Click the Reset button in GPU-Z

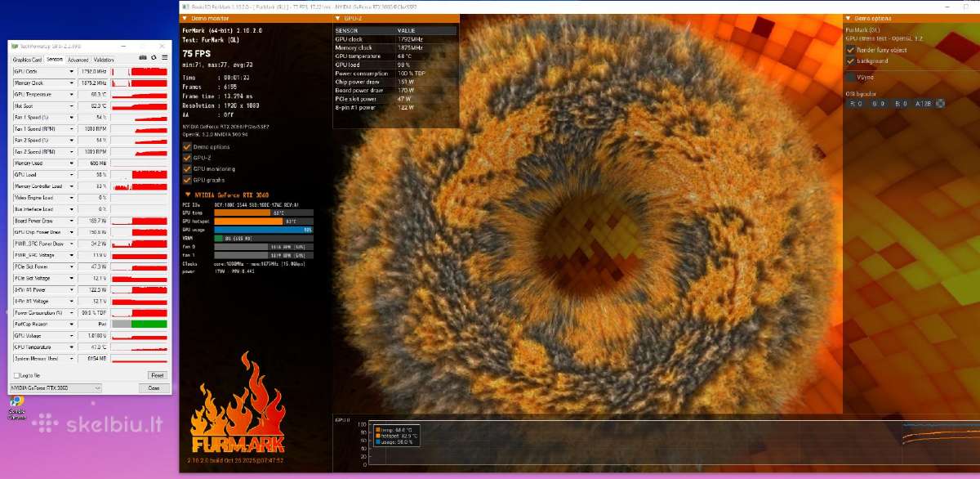pyautogui.click(x=157, y=375)
